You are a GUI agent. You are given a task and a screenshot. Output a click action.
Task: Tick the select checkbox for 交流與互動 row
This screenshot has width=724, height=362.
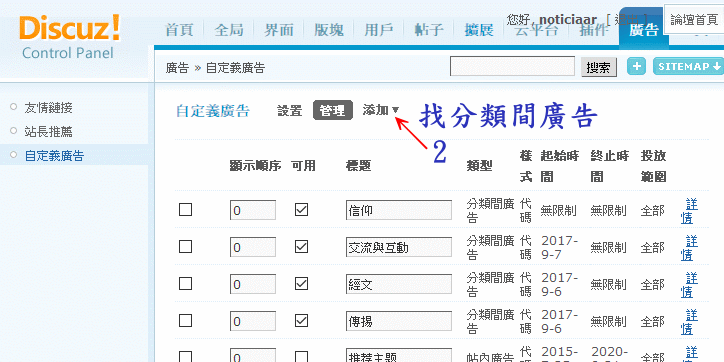pos(185,247)
